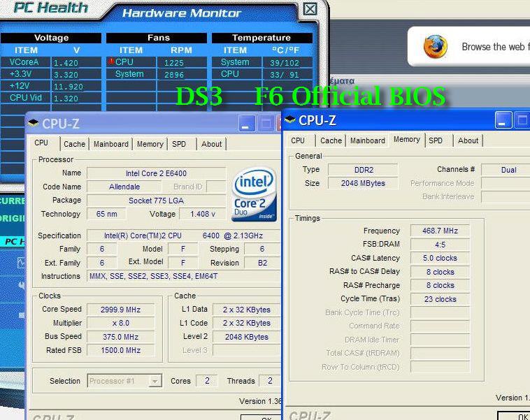
Task: Click the OK button in right CPU-Z window
Action: pos(514,416)
